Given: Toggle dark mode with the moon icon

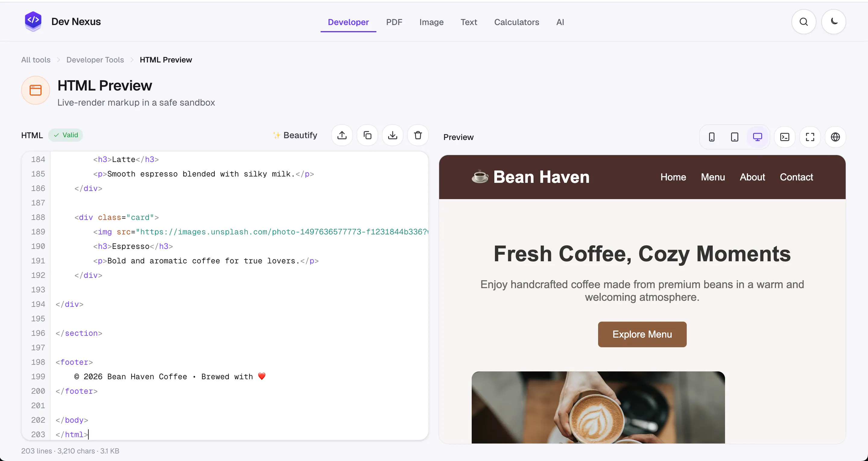Looking at the screenshot, I should pos(834,22).
